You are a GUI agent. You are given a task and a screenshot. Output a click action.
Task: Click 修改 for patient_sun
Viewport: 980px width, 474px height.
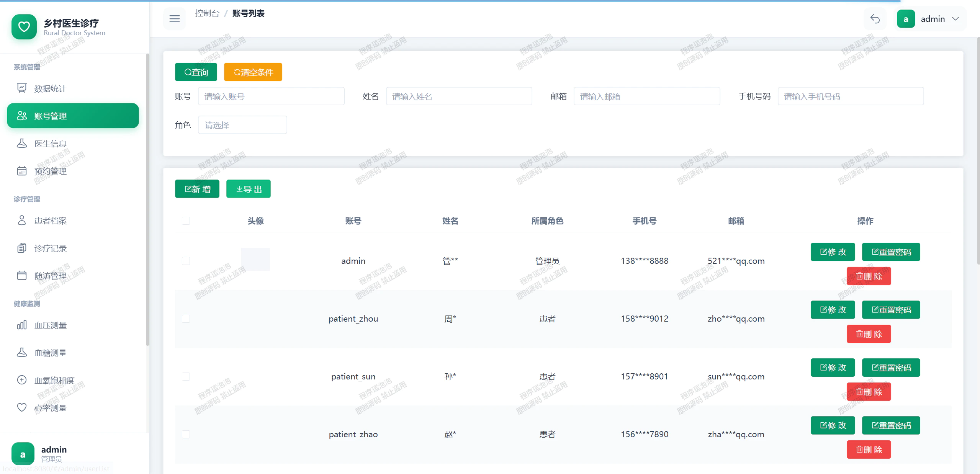pyautogui.click(x=833, y=368)
